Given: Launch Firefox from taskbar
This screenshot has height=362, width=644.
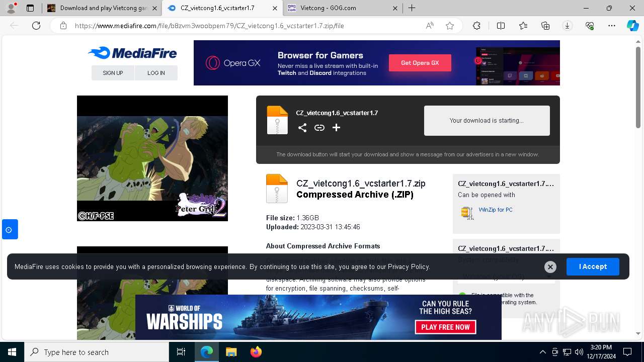Looking at the screenshot, I should point(256,352).
